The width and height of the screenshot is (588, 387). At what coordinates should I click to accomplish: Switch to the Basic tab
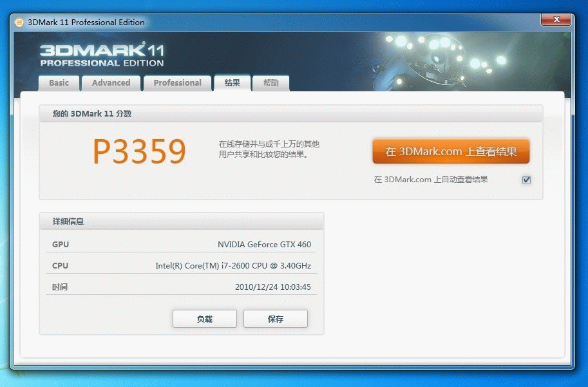[x=59, y=83]
